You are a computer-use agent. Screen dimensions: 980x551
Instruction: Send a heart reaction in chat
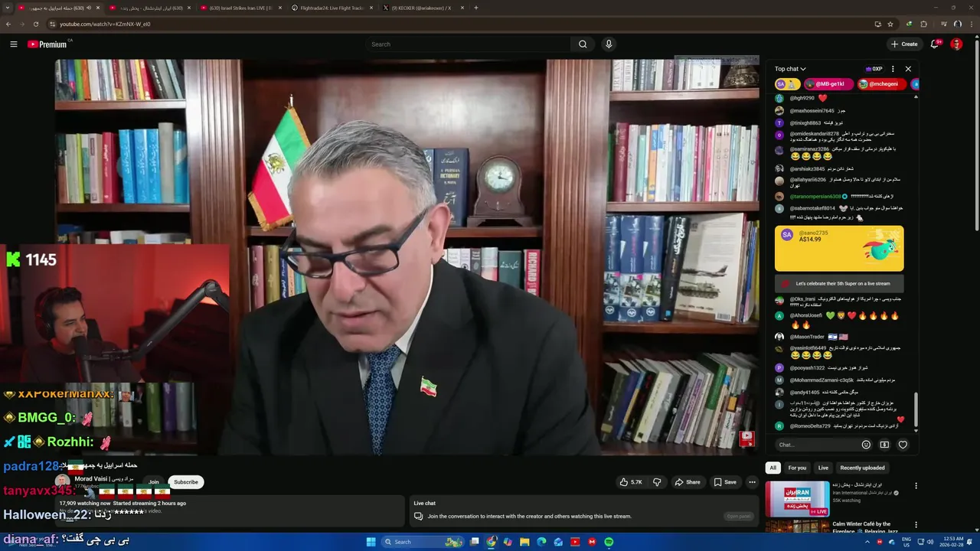[903, 445]
